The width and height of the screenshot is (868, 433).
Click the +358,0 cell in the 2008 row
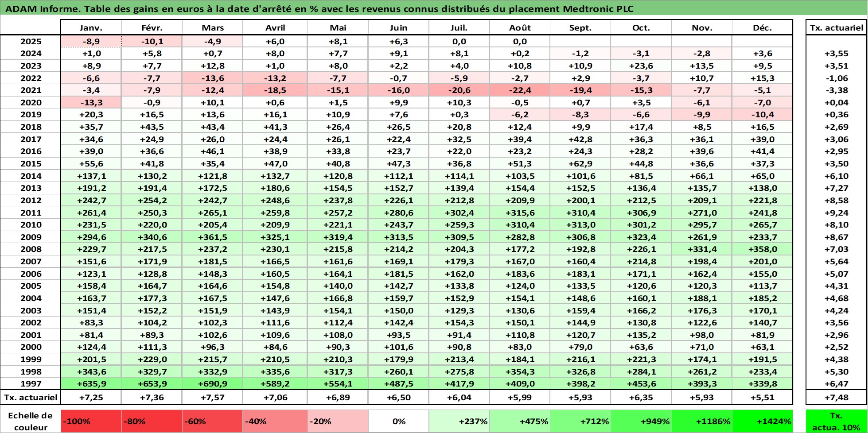click(762, 249)
